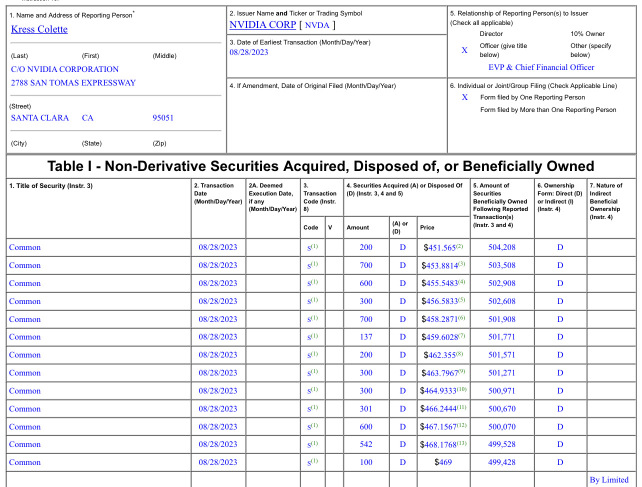Click the Price column header
642x487 pixels.
click(427, 228)
